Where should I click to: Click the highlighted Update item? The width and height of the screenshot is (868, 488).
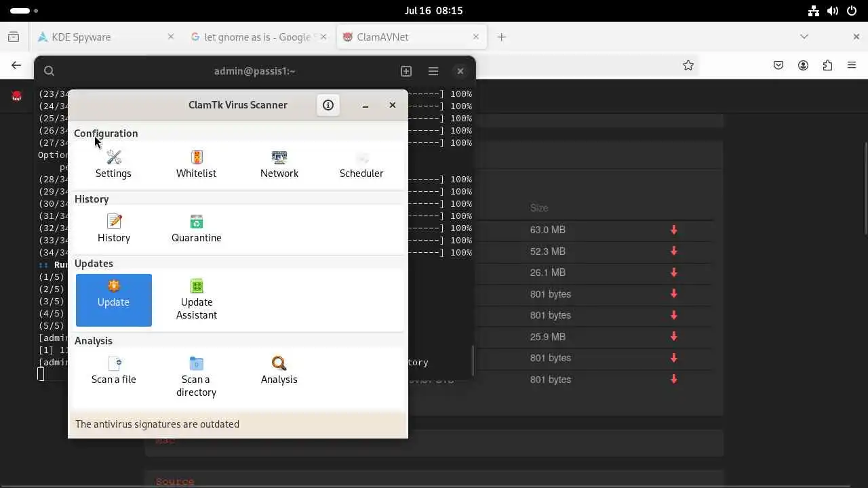[x=114, y=300]
